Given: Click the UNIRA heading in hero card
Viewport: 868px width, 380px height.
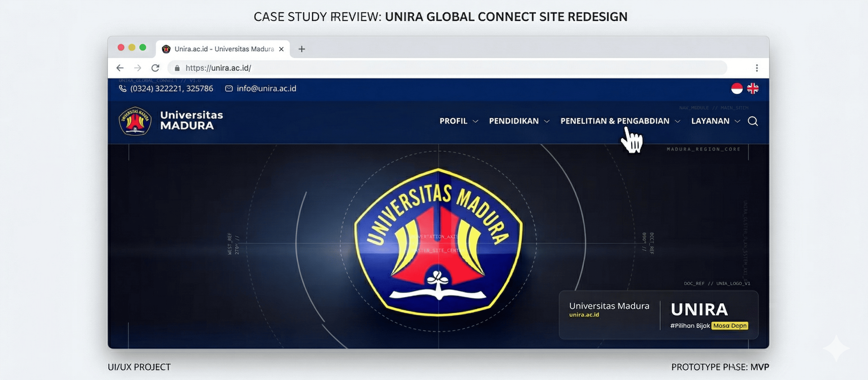Looking at the screenshot, I should point(699,310).
